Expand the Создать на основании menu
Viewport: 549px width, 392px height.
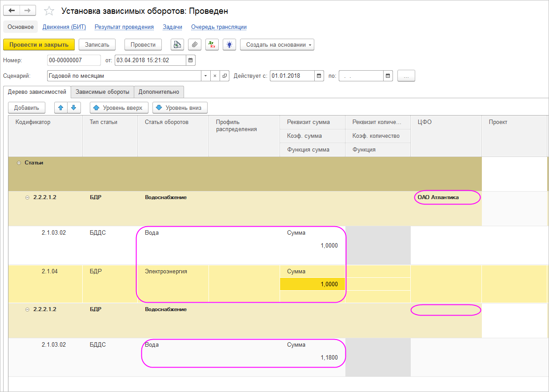[277, 44]
